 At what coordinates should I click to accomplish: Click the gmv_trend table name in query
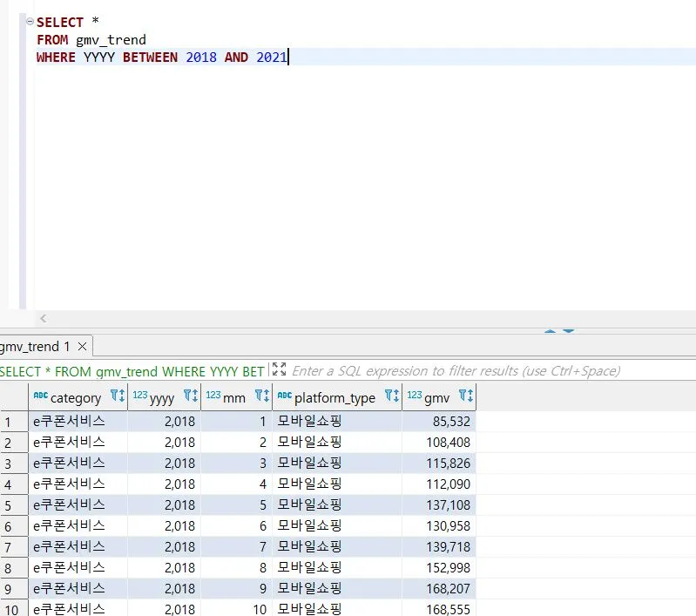(111, 40)
